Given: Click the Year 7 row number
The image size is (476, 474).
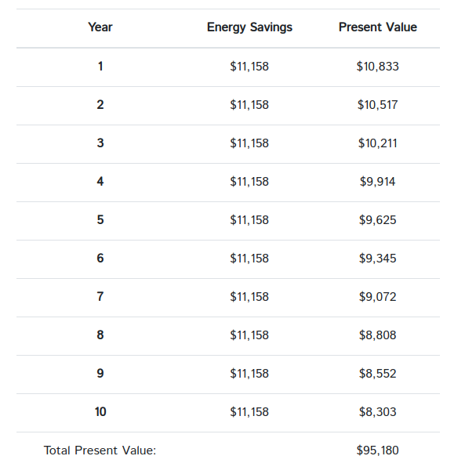Looking at the screenshot, I should (x=100, y=296).
